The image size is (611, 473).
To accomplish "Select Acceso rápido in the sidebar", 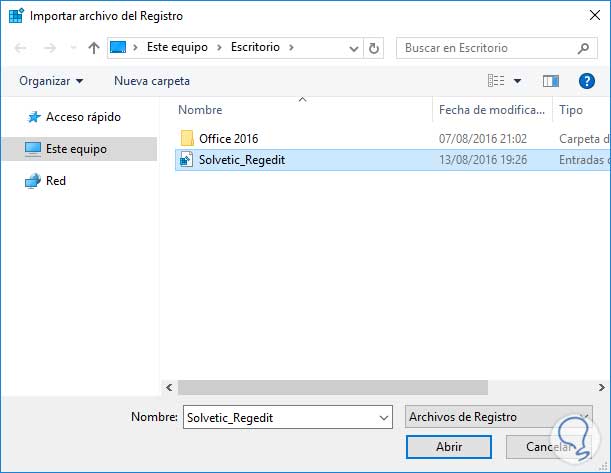I will (83, 117).
